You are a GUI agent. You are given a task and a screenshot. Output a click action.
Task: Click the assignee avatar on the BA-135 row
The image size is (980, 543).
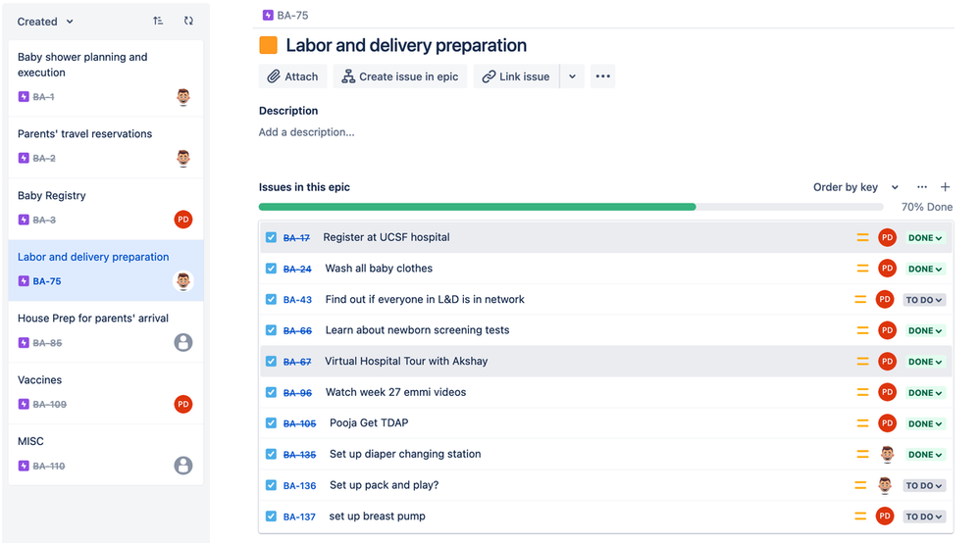coord(887,455)
